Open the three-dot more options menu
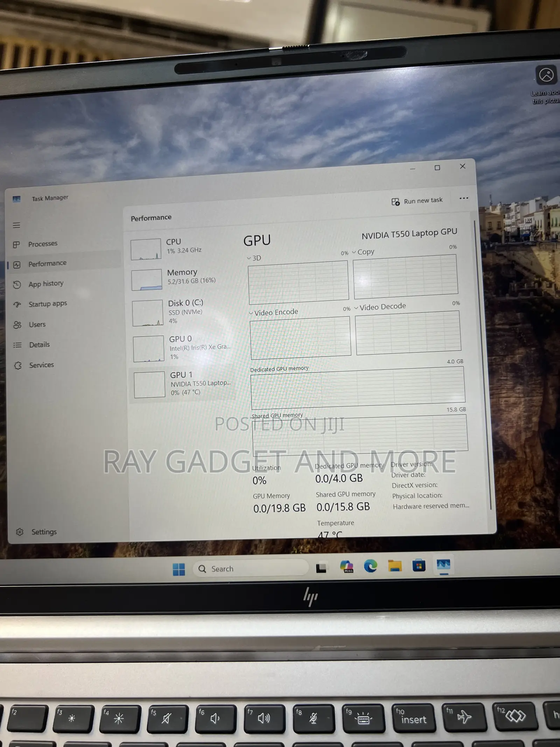 tap(464, 198)
